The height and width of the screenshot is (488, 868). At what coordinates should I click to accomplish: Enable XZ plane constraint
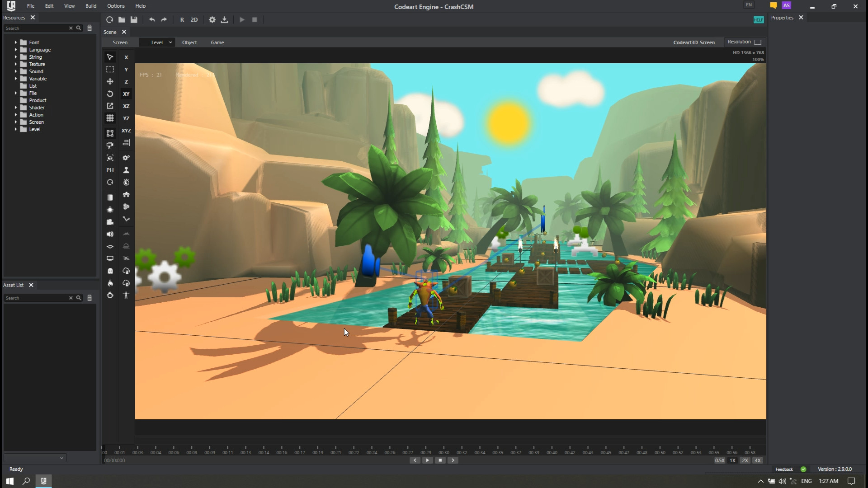pyautogui.click(x=126, y=106)
